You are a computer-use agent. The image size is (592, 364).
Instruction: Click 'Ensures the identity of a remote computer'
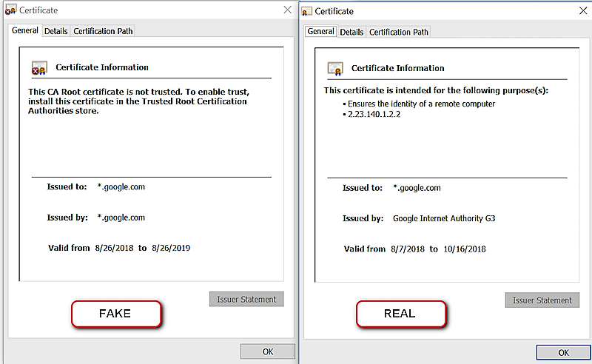point(421,104)
